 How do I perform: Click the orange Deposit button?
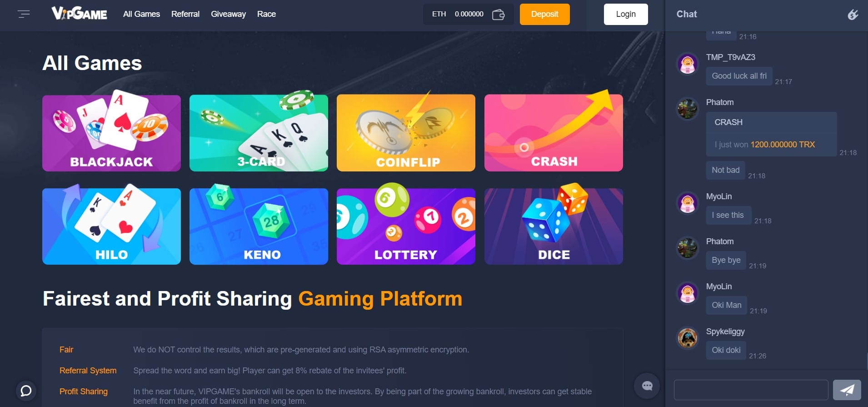pos(544,14)
